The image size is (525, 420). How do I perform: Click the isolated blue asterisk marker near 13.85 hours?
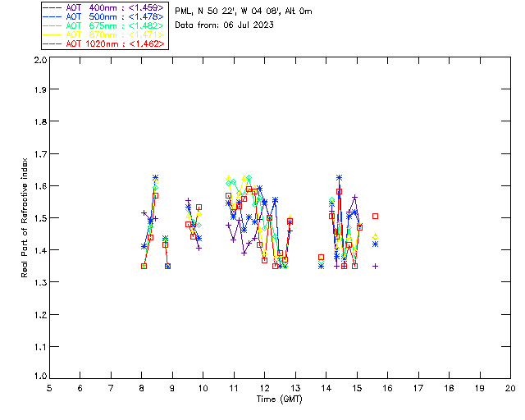[x=321, y=267]
